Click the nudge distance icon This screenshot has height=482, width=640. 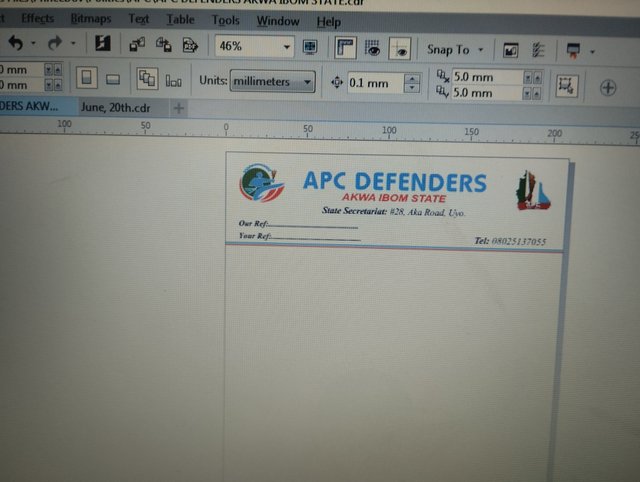coord(337,82)
